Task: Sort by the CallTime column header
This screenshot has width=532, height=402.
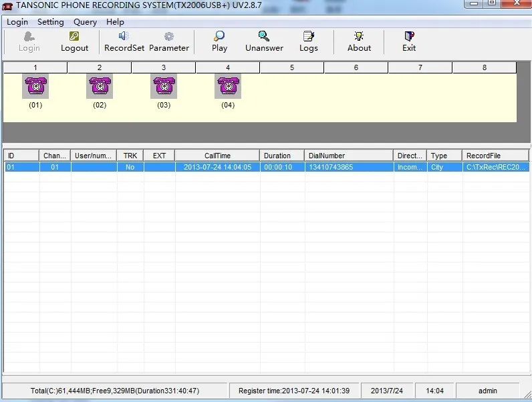Action: click(x=217, y=156)
